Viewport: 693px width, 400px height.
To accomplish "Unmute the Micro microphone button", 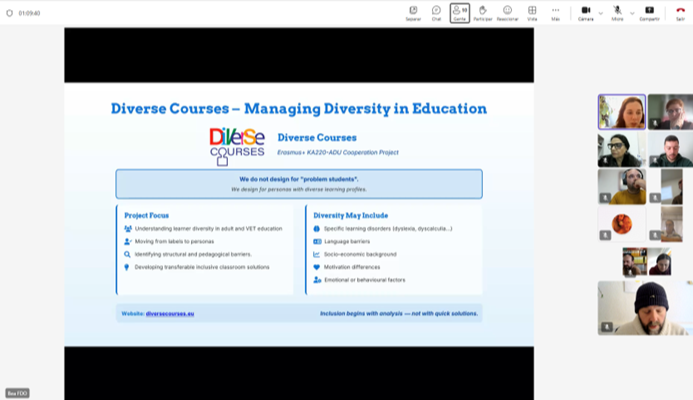I will coord(617,13).
